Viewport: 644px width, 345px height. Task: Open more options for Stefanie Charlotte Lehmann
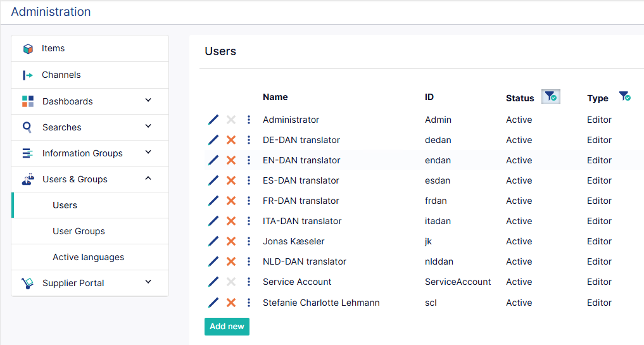click(x=248, y=303)
